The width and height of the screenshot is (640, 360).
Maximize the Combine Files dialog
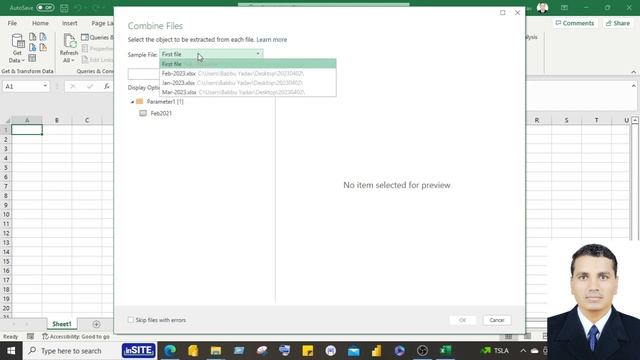503,13
